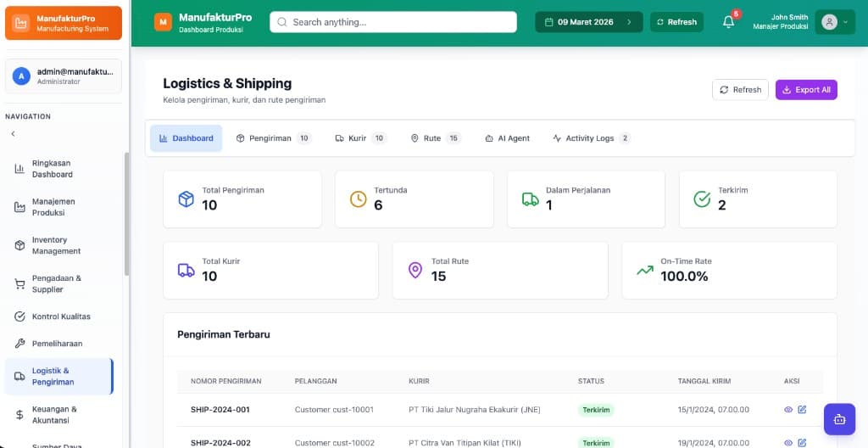This screenshot has width=868, height=448.
Task: Switch to the Kurir tab
Action: coord(360,138)
